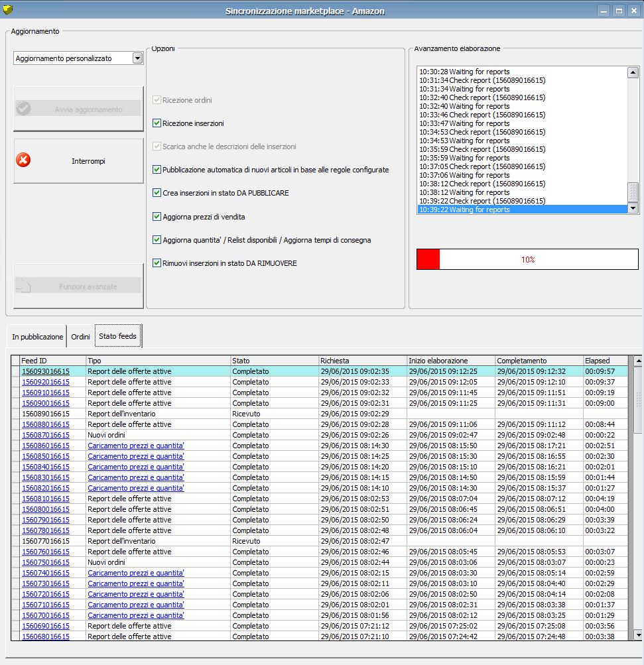Open the Aggiornamento personalizzato dropdown

137,58
